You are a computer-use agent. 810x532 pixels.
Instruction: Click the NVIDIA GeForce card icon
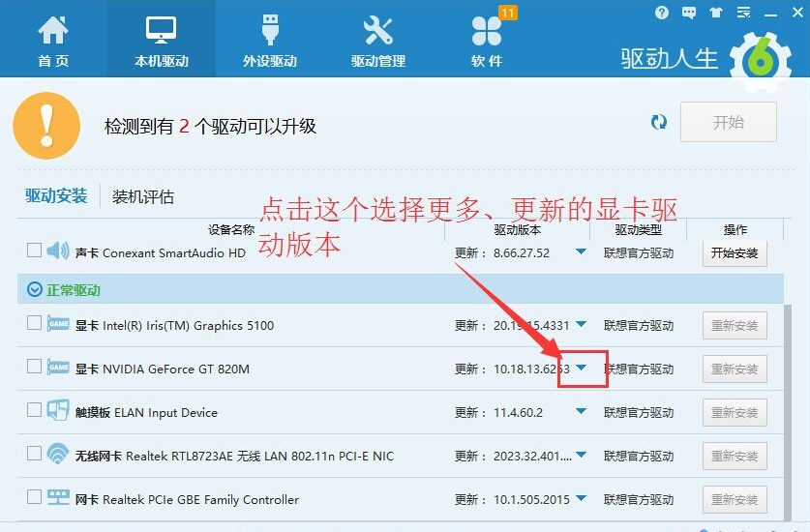tap(58, 368)
